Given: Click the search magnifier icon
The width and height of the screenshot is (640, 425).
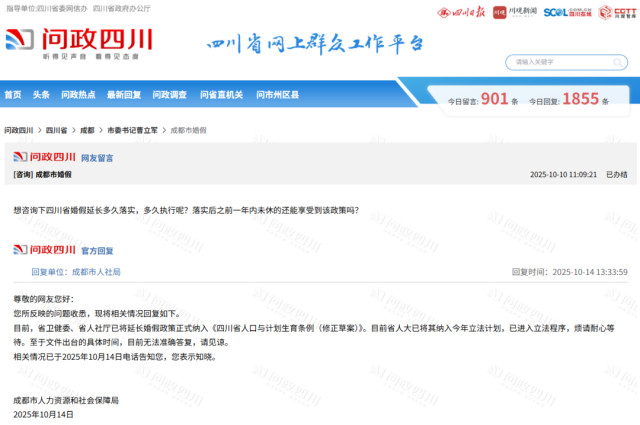Looking at the screenshot, I should pyautogui.click(x=616, y=62).
